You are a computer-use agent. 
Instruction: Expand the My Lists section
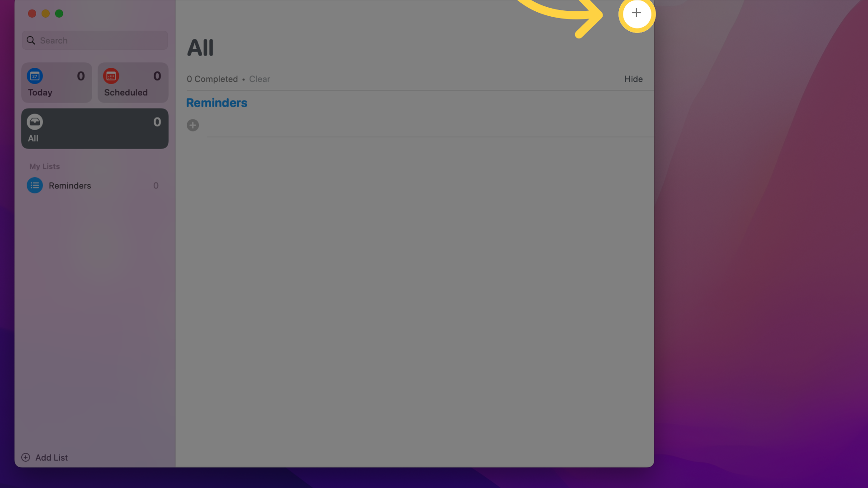point(44,166)
